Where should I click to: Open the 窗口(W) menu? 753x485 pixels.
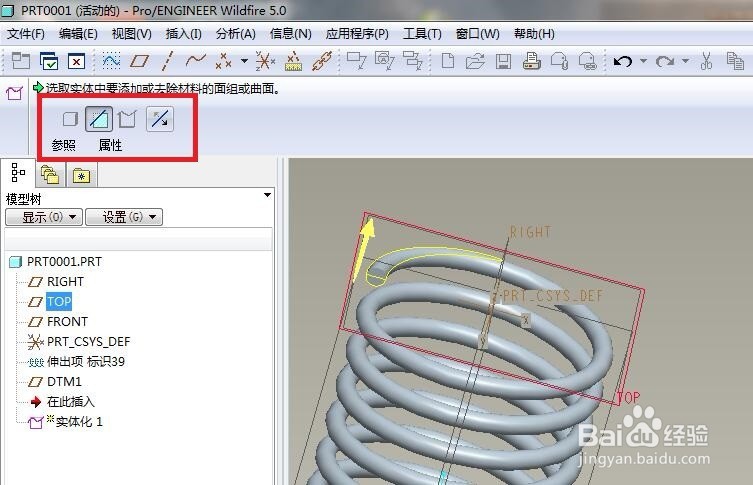pos(478,34)
